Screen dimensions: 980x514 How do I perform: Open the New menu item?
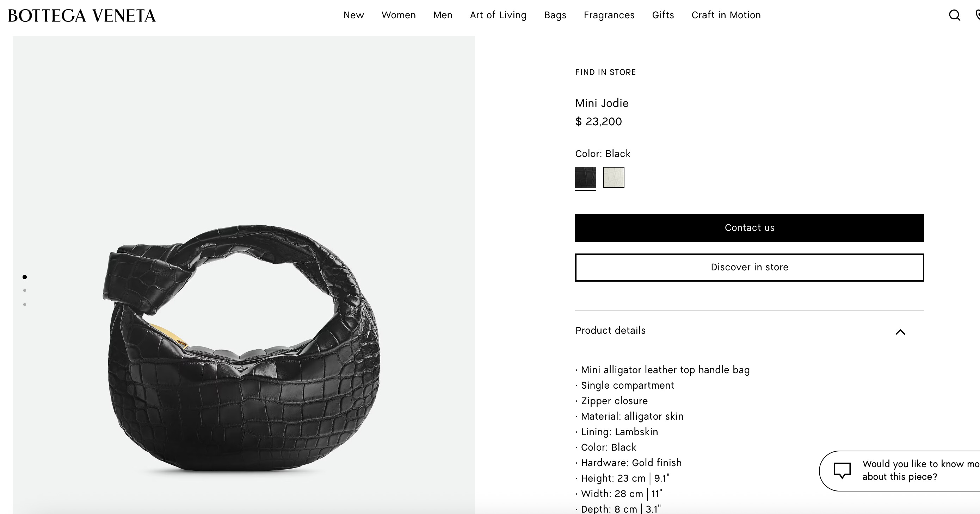point(353,15)
